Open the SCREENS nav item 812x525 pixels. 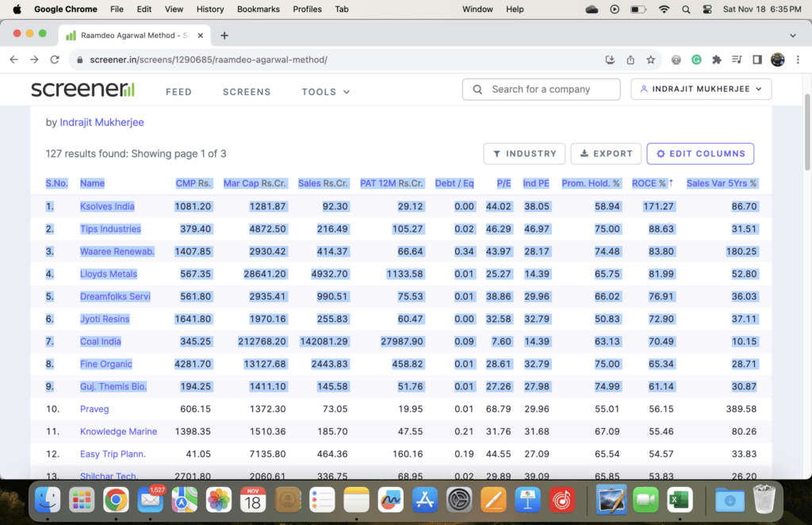point(247,92)
